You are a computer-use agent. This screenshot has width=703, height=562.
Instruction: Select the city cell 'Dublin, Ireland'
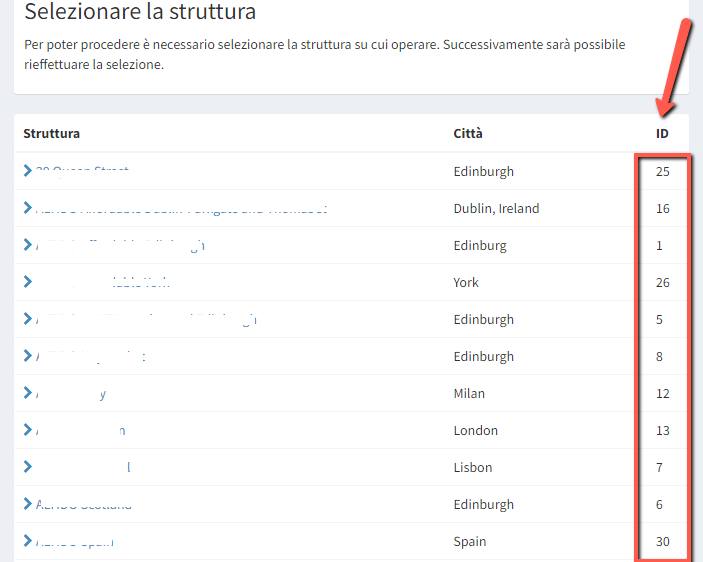(496, 208)
